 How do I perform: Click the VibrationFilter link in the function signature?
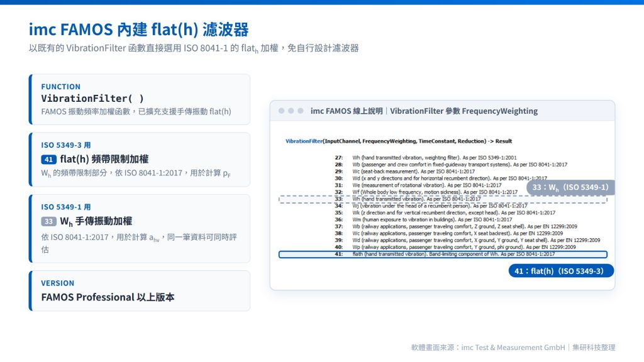(x=304, y=141)
